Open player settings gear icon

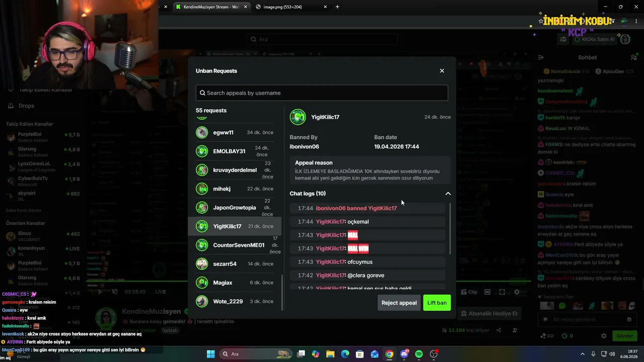point(517,292)
